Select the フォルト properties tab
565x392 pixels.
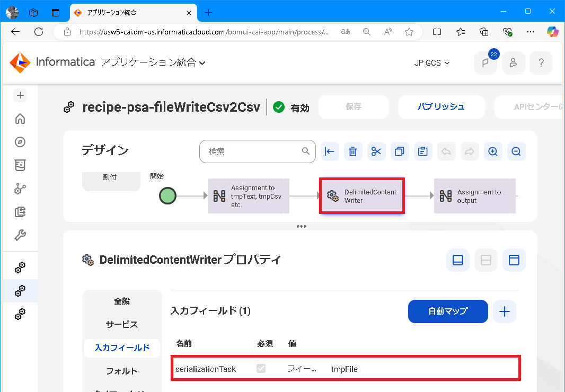[122, 371]
